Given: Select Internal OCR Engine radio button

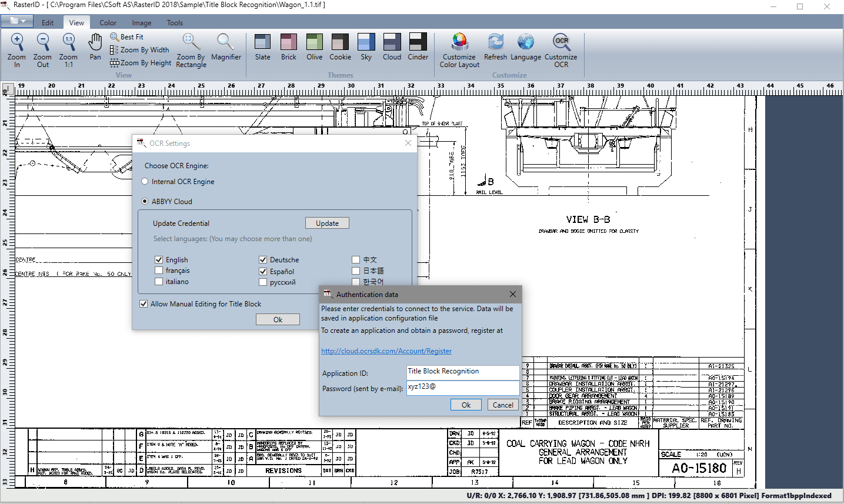Looking at the screenshot, I should [145, 182].
